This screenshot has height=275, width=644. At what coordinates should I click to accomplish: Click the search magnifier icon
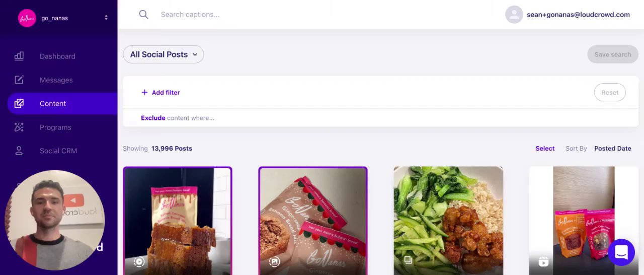tap(143, 15)
